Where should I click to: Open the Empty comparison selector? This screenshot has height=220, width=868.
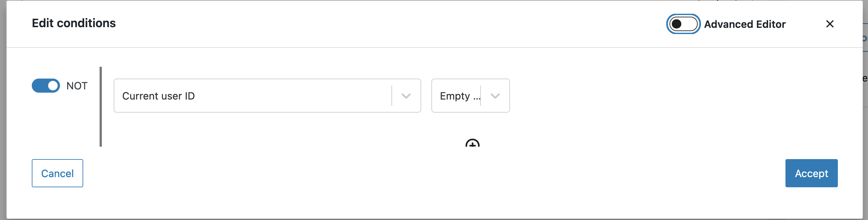470,96
